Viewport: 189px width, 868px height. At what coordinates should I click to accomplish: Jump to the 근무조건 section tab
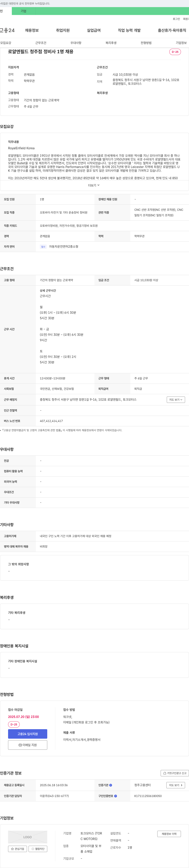41,43
